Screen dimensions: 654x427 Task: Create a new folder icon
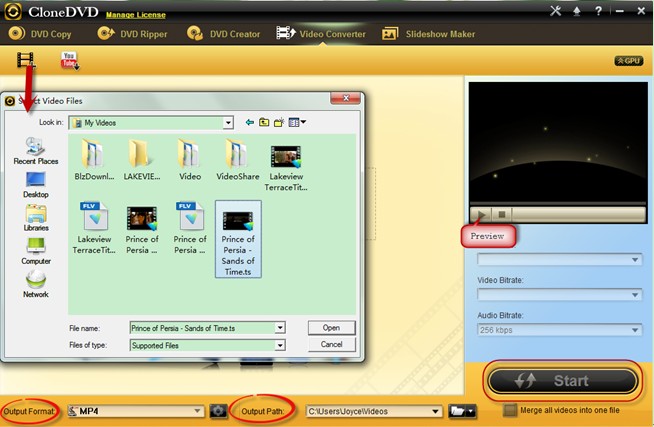pyautogui.click(x=279, y=122)
